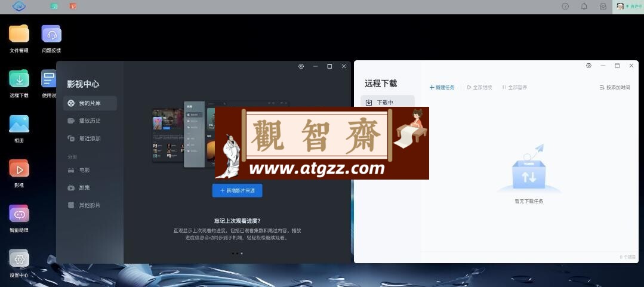Click the 忘记上次观看进度? heading
The image size is (644, 287).
238,221
